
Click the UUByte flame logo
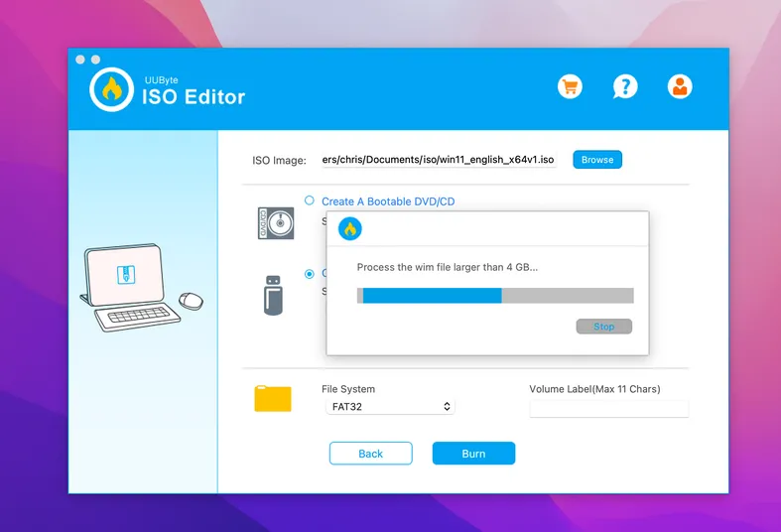pyautogui.click(x=111, y=88)
